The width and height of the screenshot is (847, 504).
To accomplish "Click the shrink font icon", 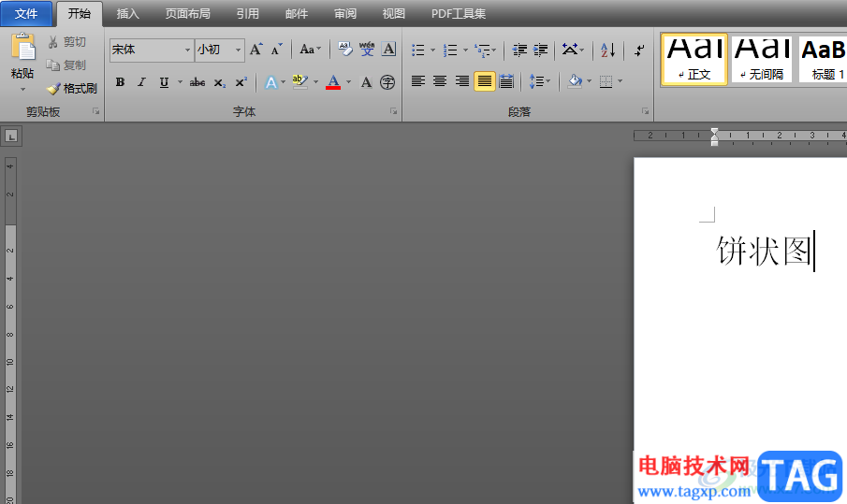I will click(277, 50).
